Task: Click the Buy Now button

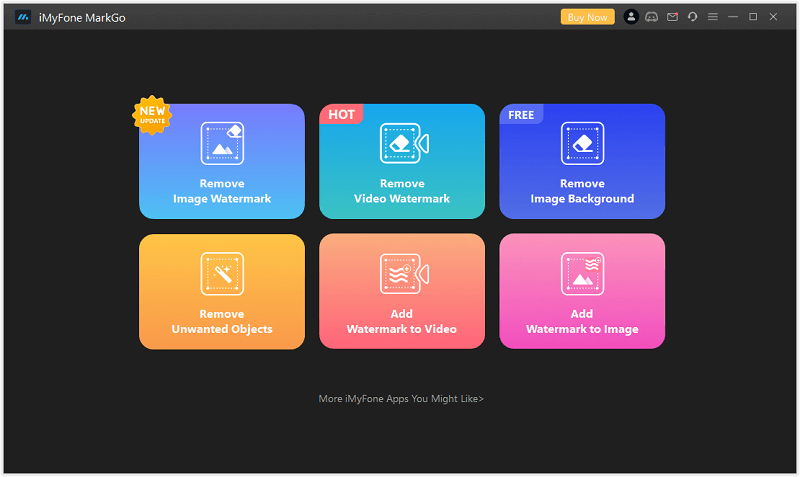Action: tap(587, 17)
